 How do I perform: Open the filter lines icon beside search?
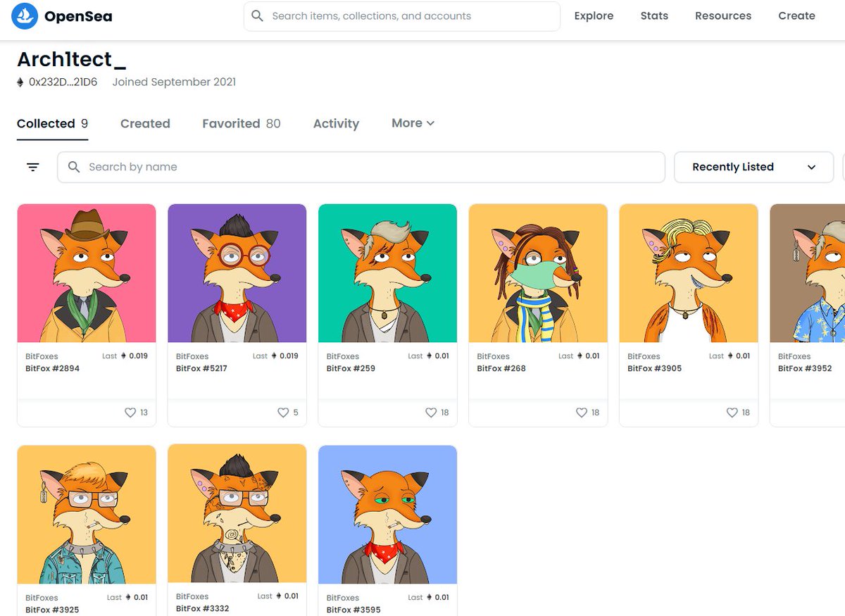click(x=33, y=167)
